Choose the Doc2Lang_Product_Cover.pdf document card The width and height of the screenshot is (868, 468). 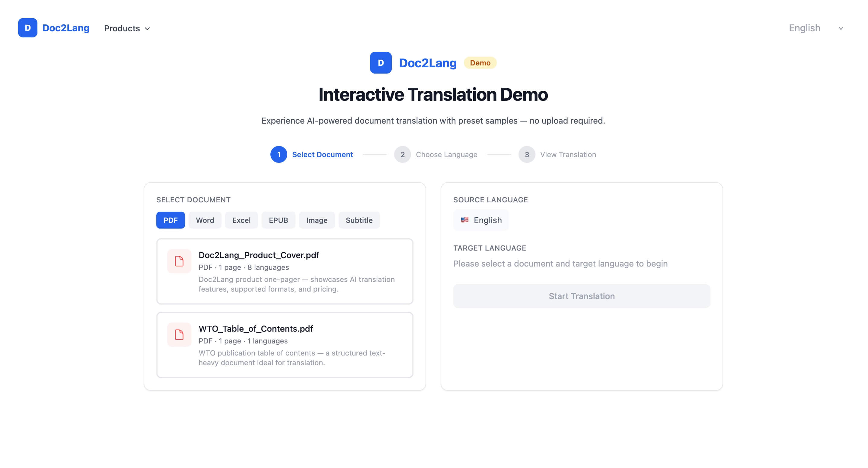click(x=285, y=271)
